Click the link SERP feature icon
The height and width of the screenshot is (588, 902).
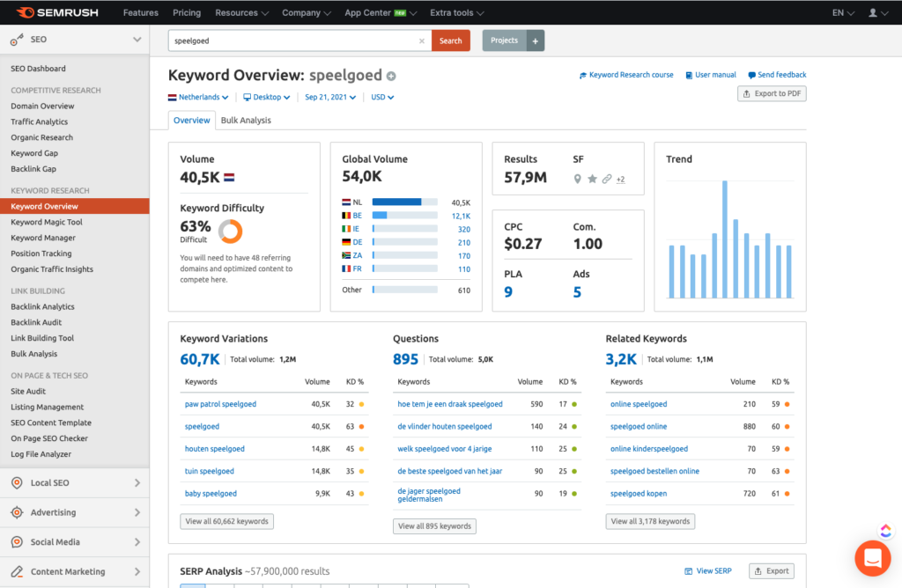pyautogui.click(x=607, y=180)
